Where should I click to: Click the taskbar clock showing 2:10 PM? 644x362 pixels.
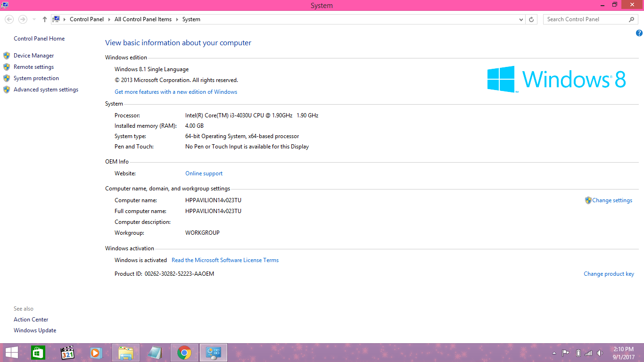[x=624, y=353]
